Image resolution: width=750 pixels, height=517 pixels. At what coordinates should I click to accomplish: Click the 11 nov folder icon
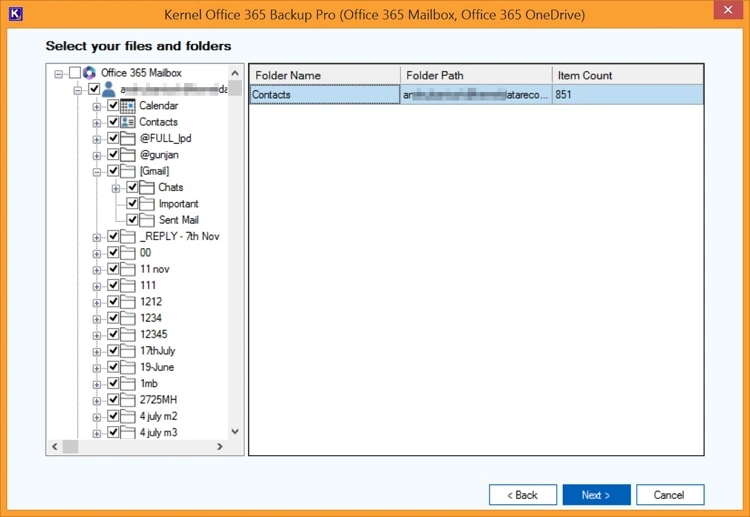click(128, 269)
